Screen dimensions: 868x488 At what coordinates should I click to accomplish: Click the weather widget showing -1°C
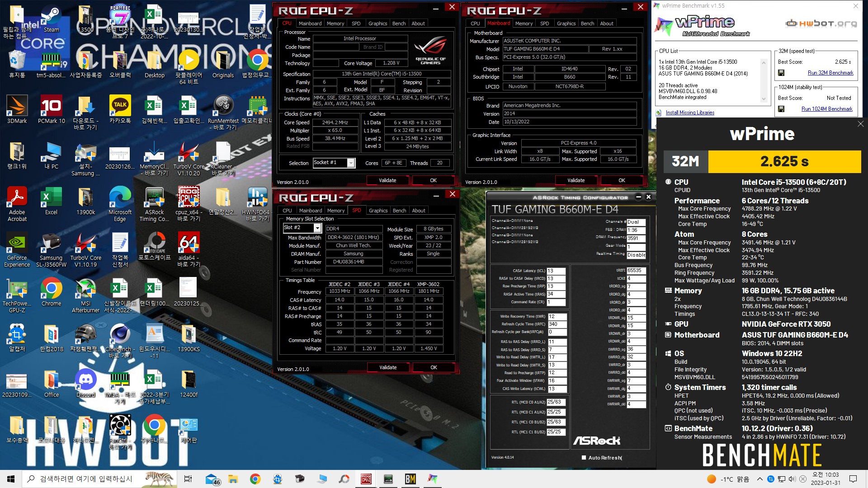[x=728, y=479]
